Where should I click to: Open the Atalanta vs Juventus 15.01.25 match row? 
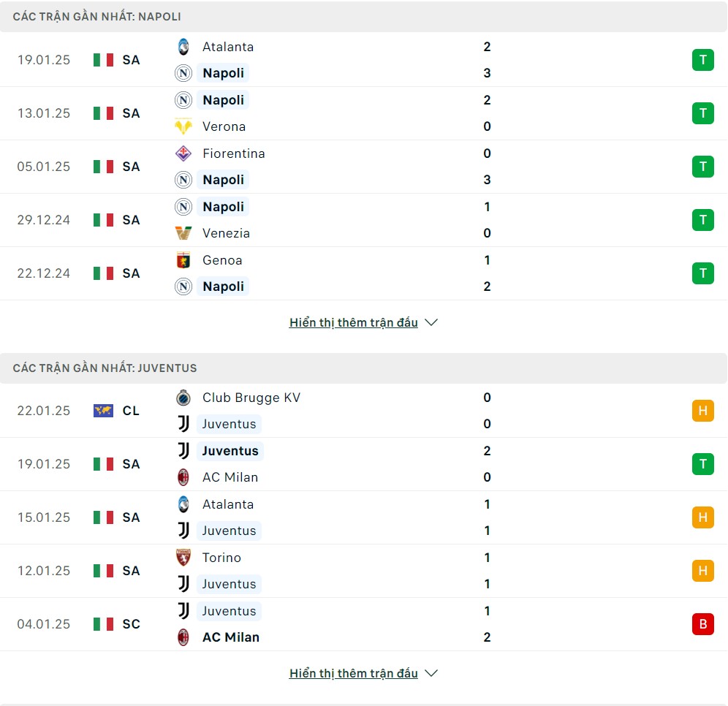(364, 517)
